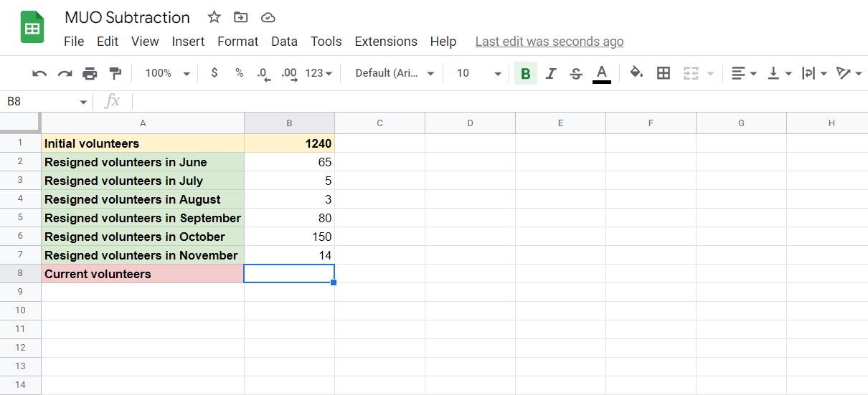868x395 pixels.
Task: Open the Data menu
Action: click(284, 42)
